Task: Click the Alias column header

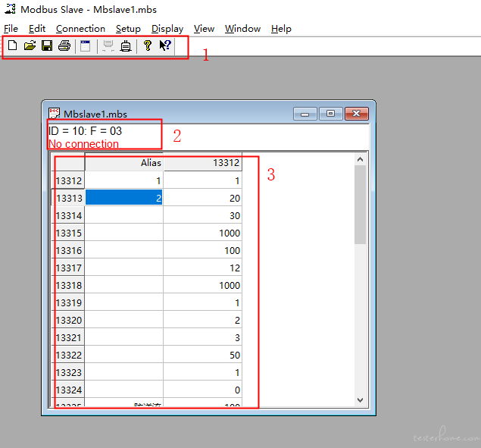Action: point(124,162)
